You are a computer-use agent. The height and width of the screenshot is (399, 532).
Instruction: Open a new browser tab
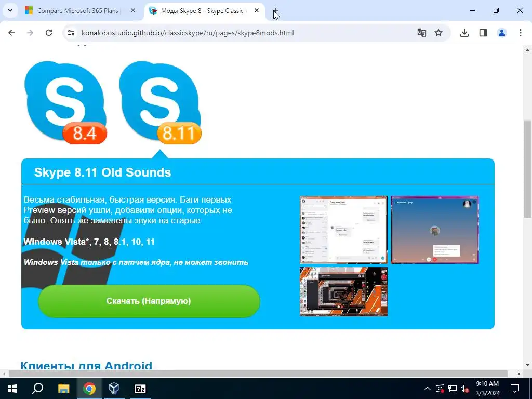(275, 11)
